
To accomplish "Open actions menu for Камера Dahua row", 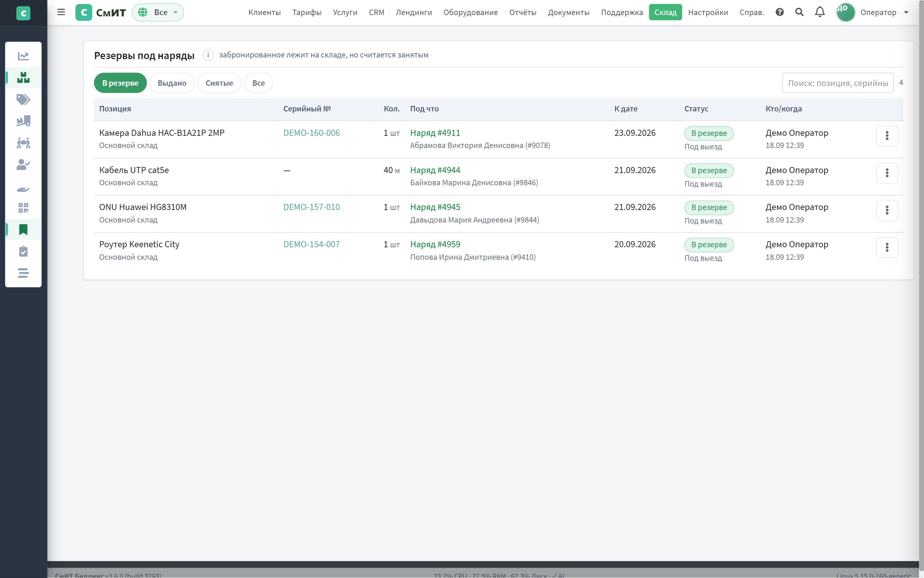I will (887, 136).
